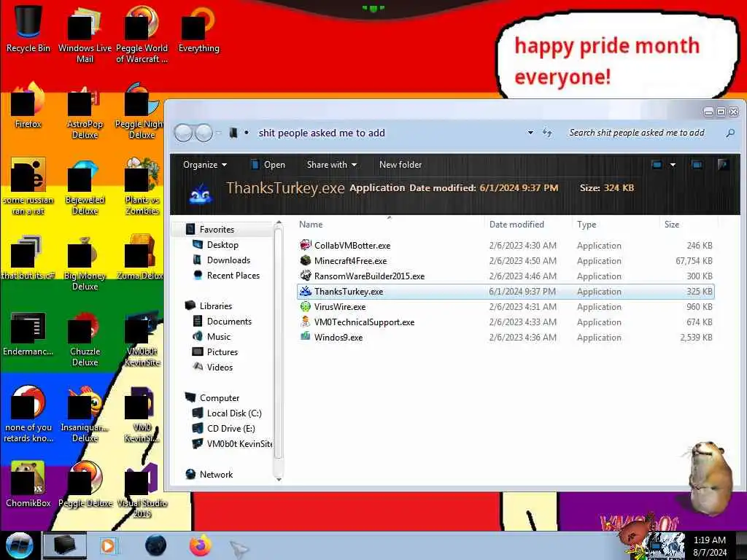Select the ThanksTurkey.exe file row
This screenshot has width=747, height=560.
[x=506, y=292]
